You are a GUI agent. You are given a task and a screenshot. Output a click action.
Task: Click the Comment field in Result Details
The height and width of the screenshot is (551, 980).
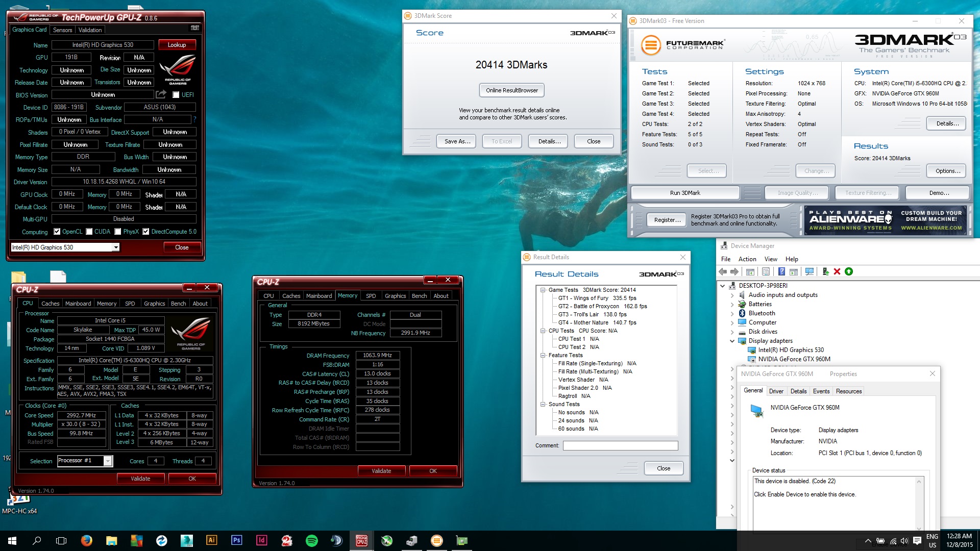[620, 446]
